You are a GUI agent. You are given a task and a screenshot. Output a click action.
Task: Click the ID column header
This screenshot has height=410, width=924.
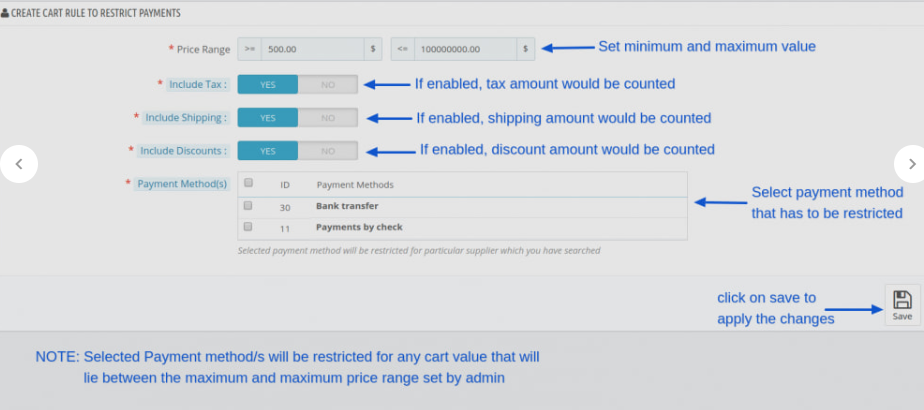click(x=285, y=185)
